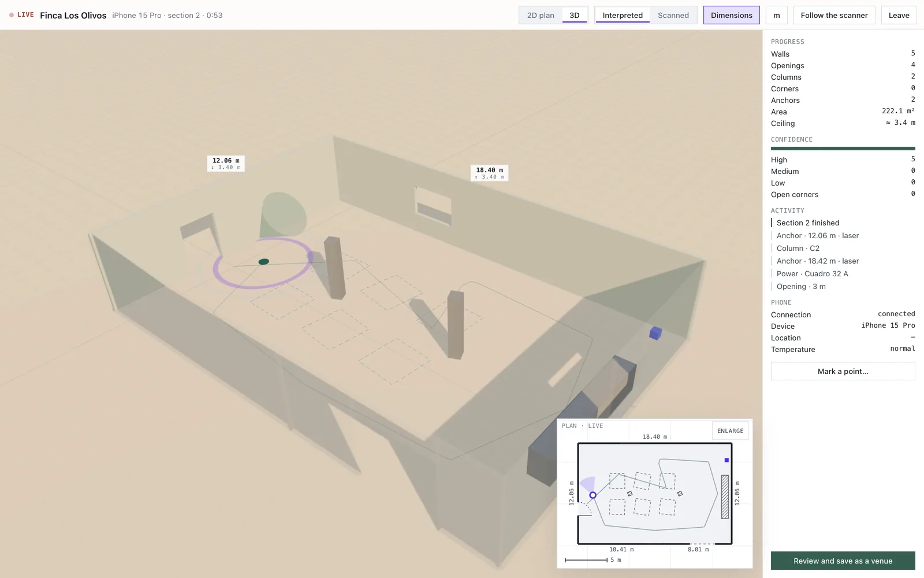Viewport: 924px width, 578px height.
Task: Click the Walls progress row
Action: 843,54
